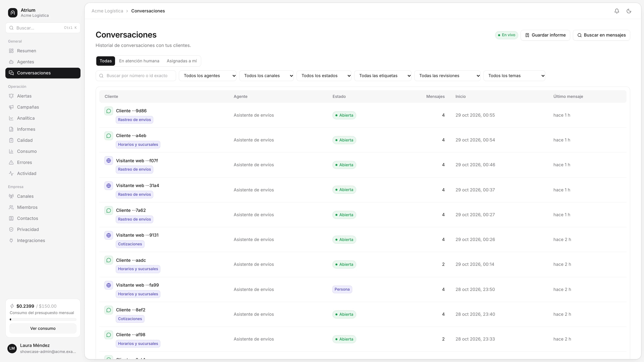This screenshot has width=644, height=362.
Task: Open Privacidad section
Action: coord(43,229)
